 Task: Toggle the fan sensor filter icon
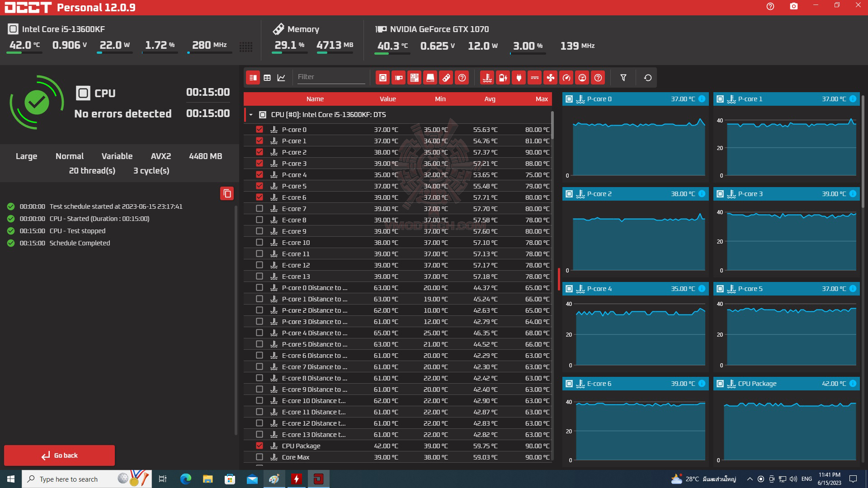[x=550, y=78]
